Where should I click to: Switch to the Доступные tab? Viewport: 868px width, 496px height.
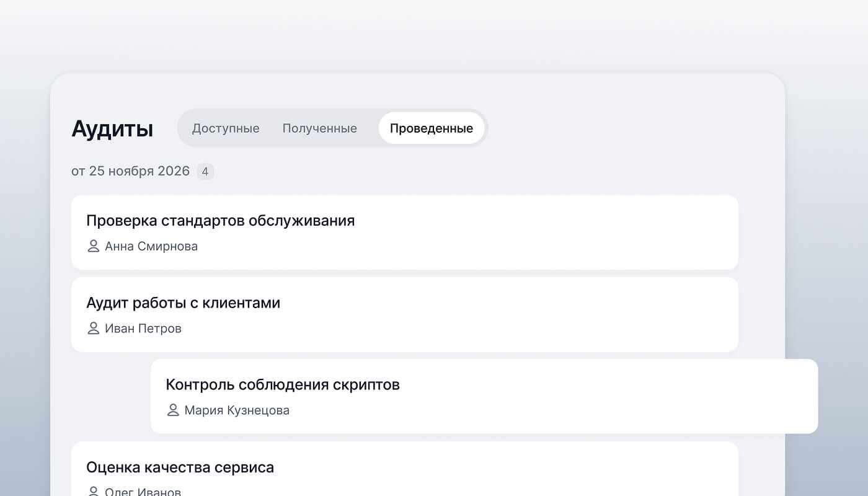(226, 128)
